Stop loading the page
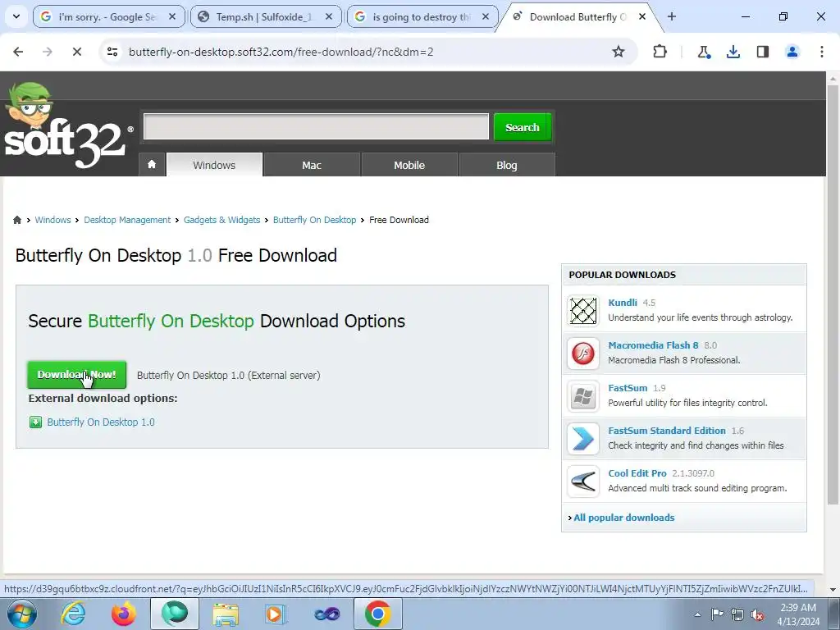The height and width of the screenshot is (630, 840). coord(76,52)
